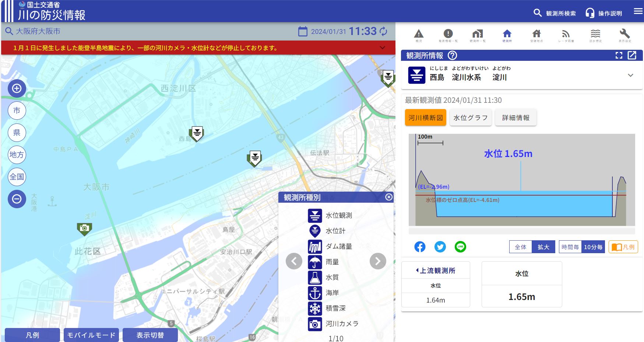
Task: Open the 浸水想定 flood estimate icon
Action: pyautogui.click(x=595, y=35)
